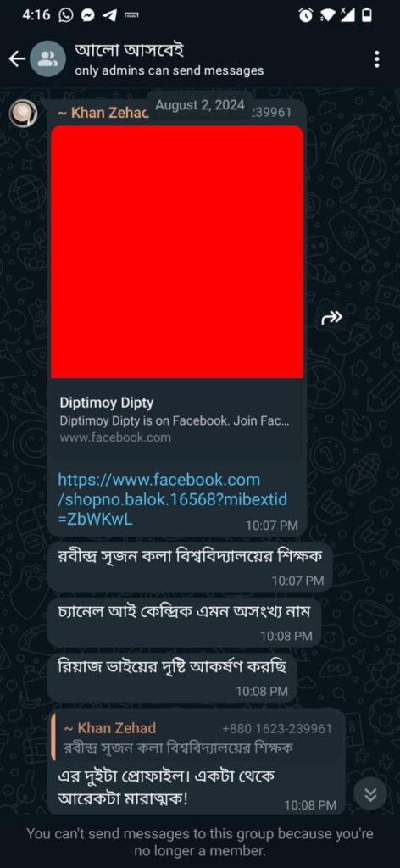Viewport: 400px width, 868px height.
Task: Tap the back arrow in the header
Action: tap(17, 58)
